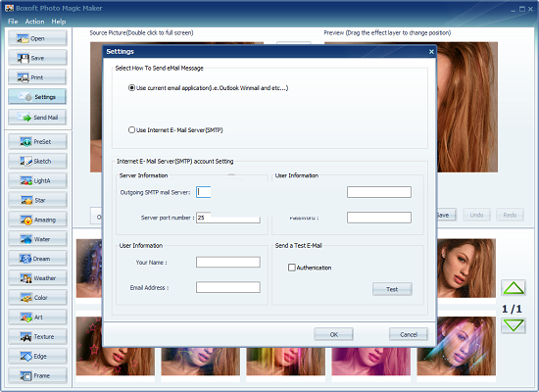Click the Send Mail arrow button
Screen dimensions: 539x392
click(x=37, y=118)
